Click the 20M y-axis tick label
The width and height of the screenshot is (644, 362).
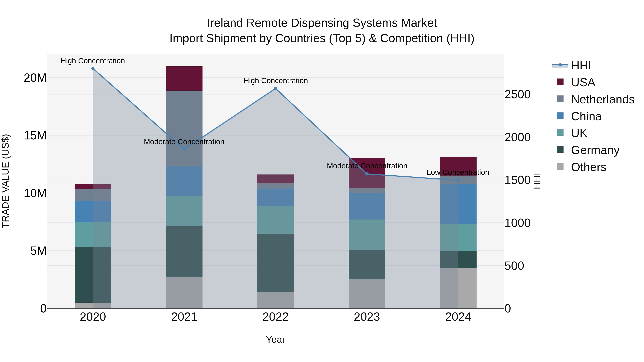35,78
